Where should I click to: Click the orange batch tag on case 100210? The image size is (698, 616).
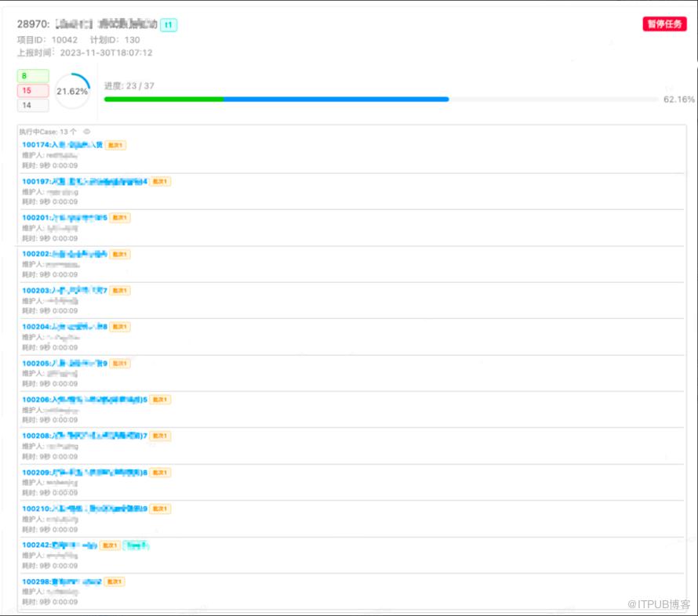[160, 509]
